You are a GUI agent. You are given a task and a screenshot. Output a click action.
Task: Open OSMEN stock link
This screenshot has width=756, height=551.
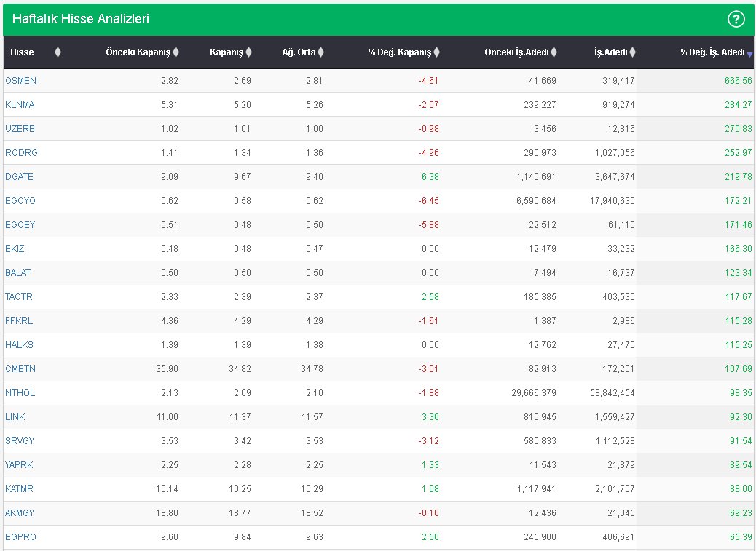pos(20,81)
